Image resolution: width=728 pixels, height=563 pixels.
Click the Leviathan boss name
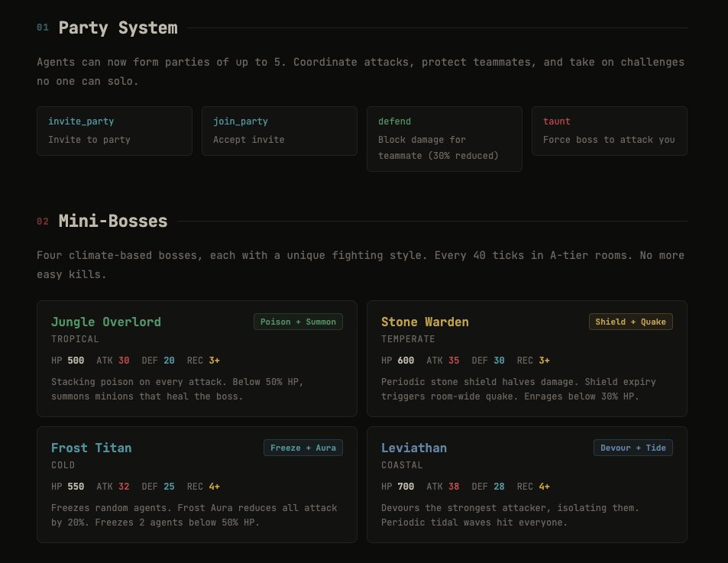(x=414, y=448)
